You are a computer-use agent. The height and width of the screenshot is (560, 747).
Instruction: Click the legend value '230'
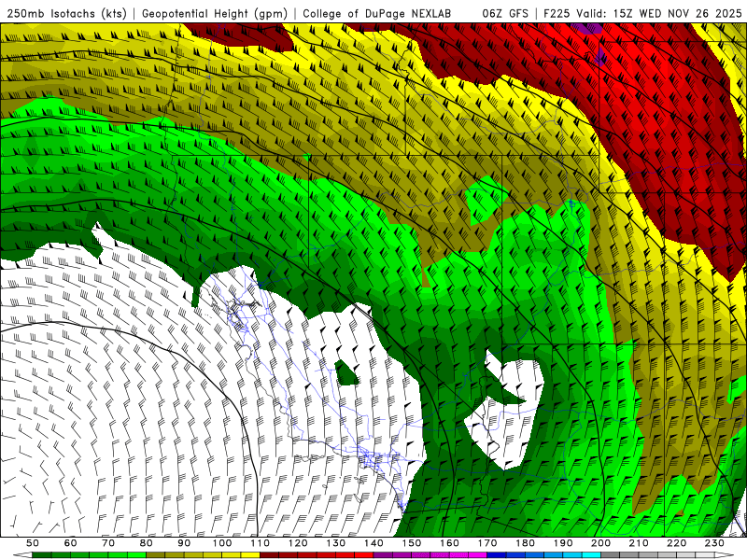click(x=714, y=543)
